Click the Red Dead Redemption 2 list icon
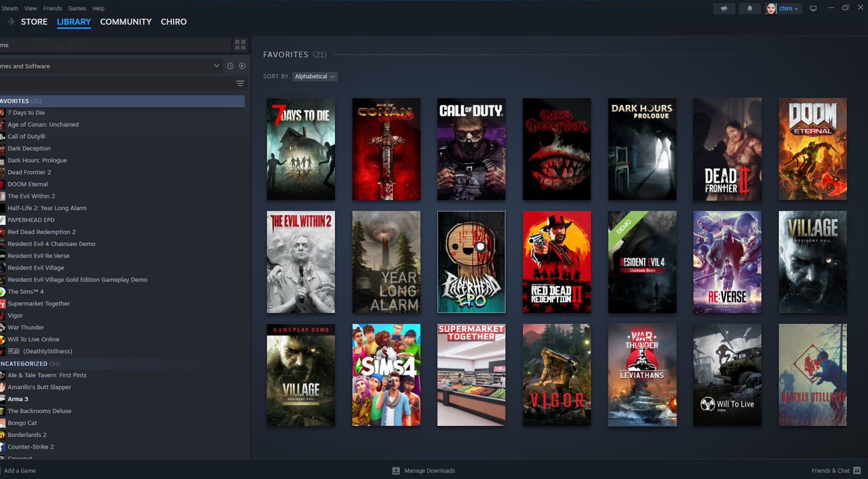 (x=2, y=232)
